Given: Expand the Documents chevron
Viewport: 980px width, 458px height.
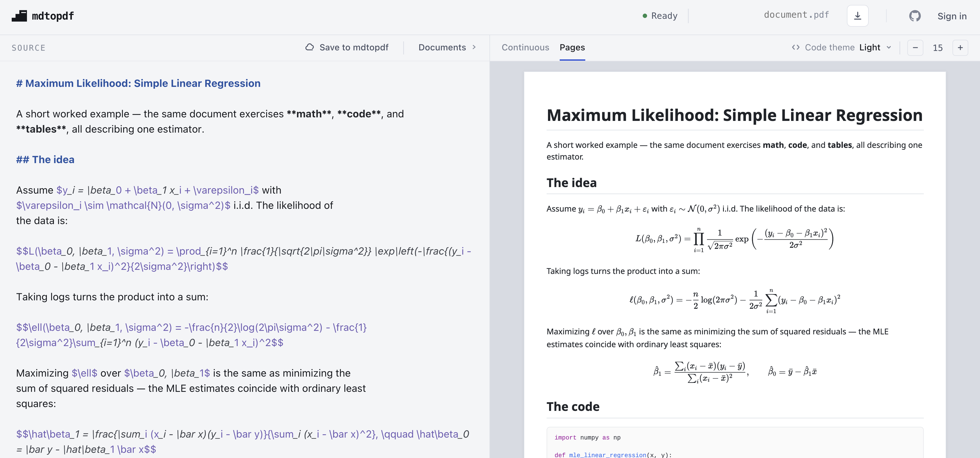Looking at the screenshot, I should click(474, 47).
